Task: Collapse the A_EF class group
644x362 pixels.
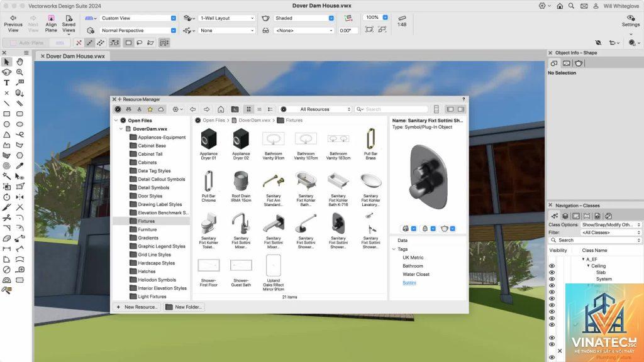Action: 583,260
